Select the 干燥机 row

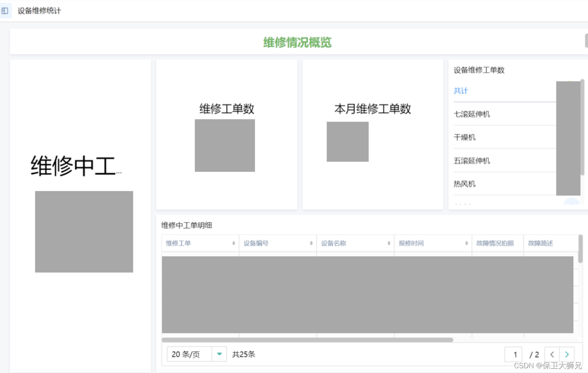505,137
